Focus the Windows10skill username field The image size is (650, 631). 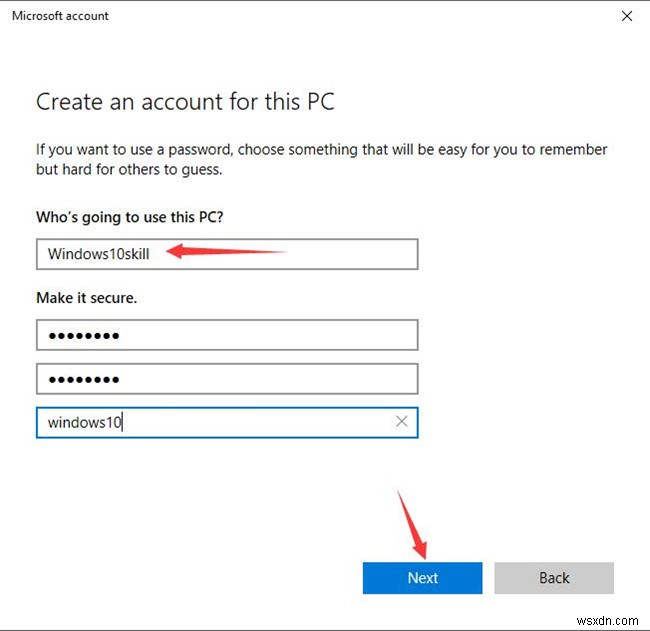[x=226, y=254]
